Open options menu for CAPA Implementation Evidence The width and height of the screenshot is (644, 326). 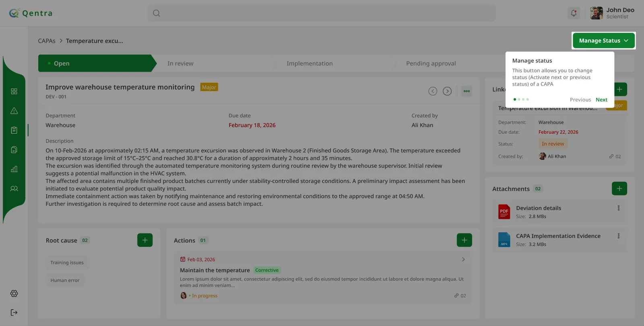[619, 236]
